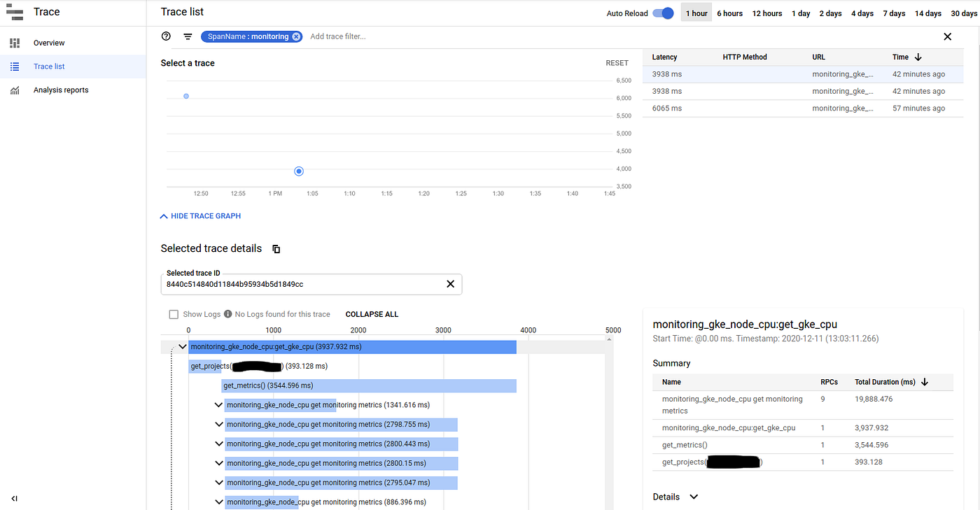Open the Trace product logo icon
The height and width of the screenshot is (510, 980).
tap(15, 12)
